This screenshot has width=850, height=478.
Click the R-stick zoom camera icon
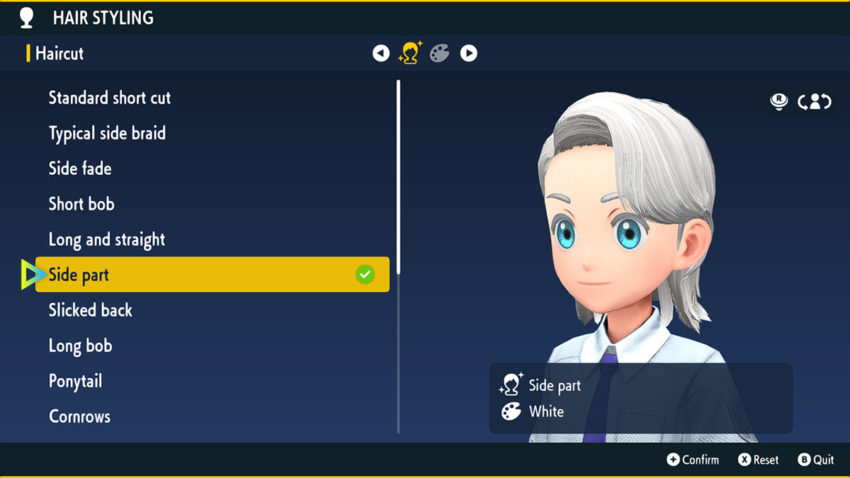779,101
